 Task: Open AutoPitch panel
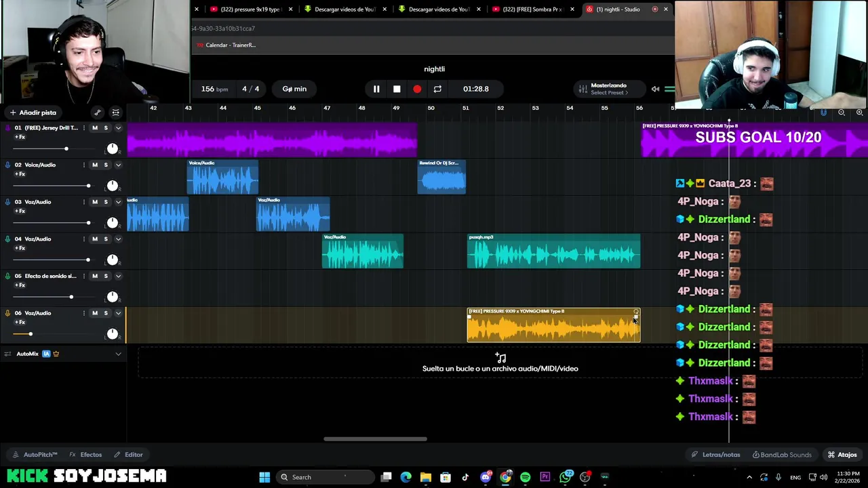(x=35, y=455)
